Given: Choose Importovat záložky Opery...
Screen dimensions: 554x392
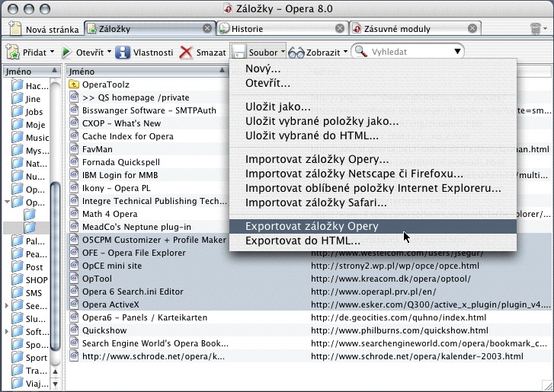Looking at the screenshot, I should tap(373, 159).
